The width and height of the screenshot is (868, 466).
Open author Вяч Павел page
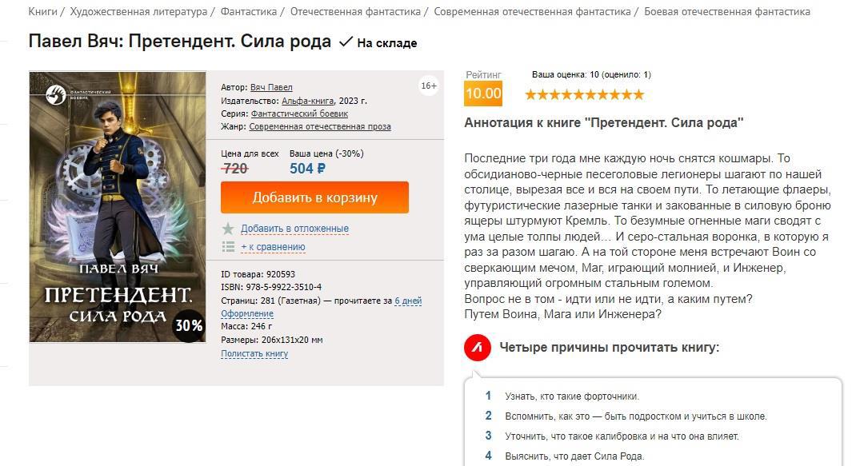[271, 87]
